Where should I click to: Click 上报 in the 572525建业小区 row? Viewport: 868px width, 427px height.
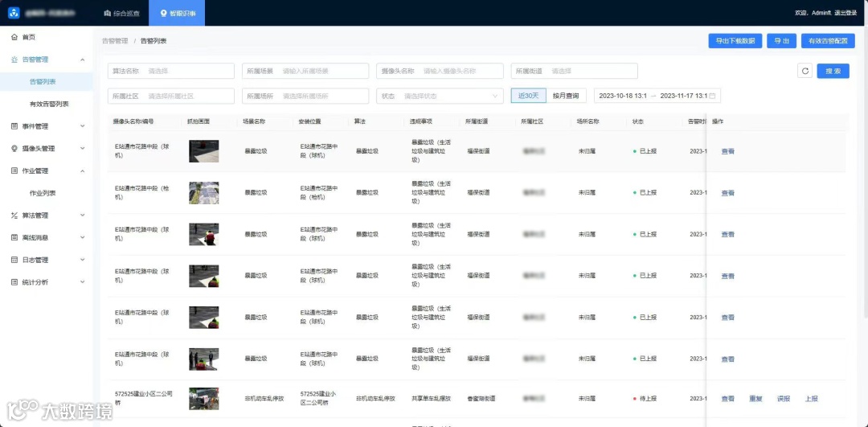811,399
